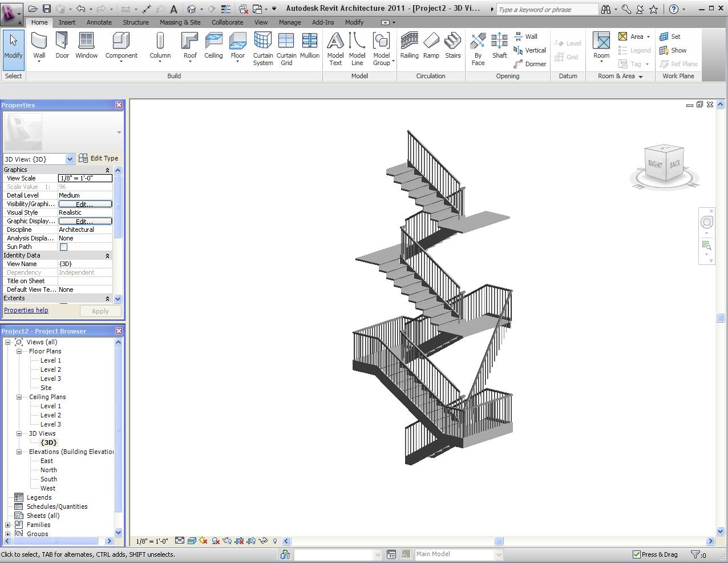
Task: Open the Manage ribbon tab
Action: pyautogui.click(x=290, y=22)
